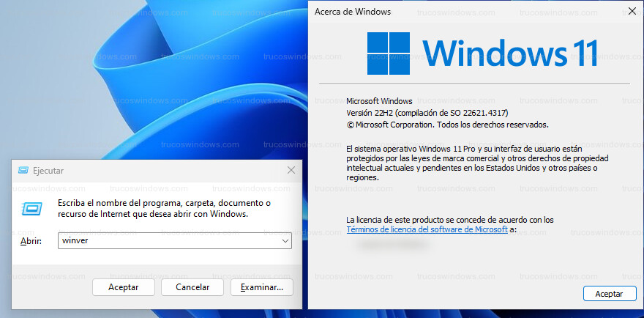This screenshot has height=318, width=644.
Task: Click the Microsoft Corporation copyright line
Action: click(x=447, y=125)
